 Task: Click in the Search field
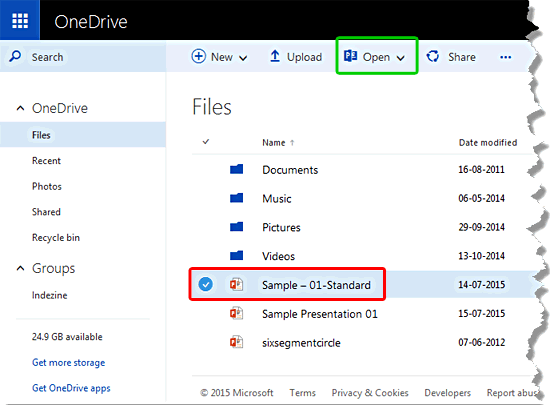[x=83, y=56]
